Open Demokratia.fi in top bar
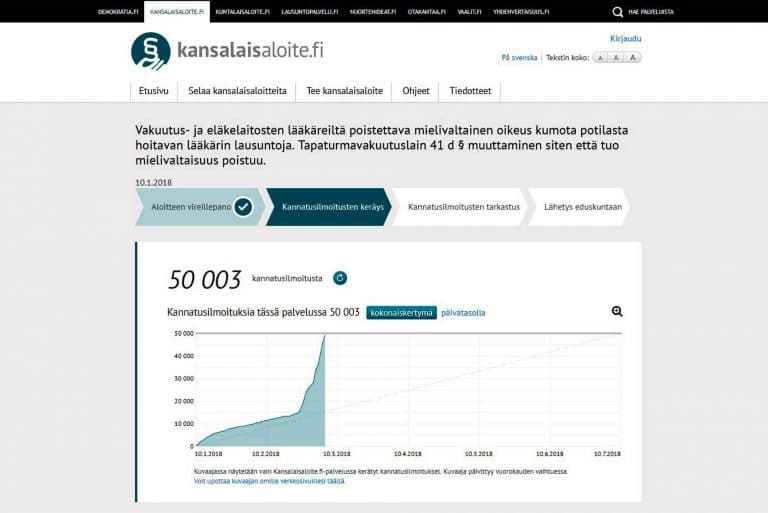Image resolution: width=768 pixels, height=513 pixels. click(117, 11)
